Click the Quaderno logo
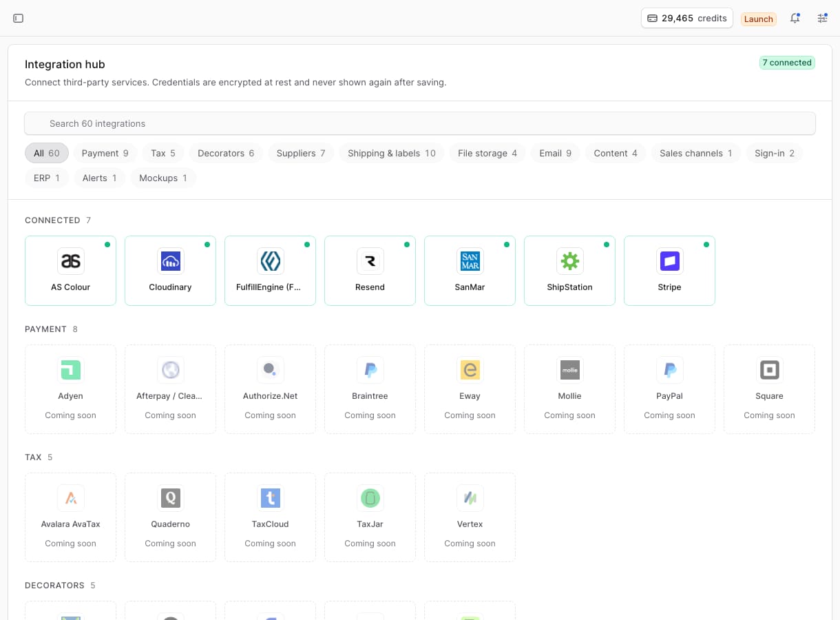840x620 pixels. (x=171, y=498)
